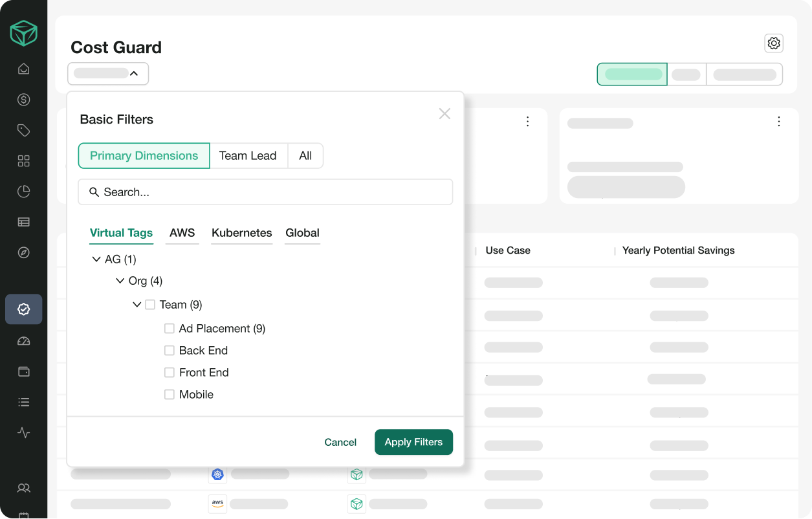Image resolution: width=812 pixels, height=519 pixels.
Task: Open the pie chart icon in sidebar
Action: click(x=24, y=192)
